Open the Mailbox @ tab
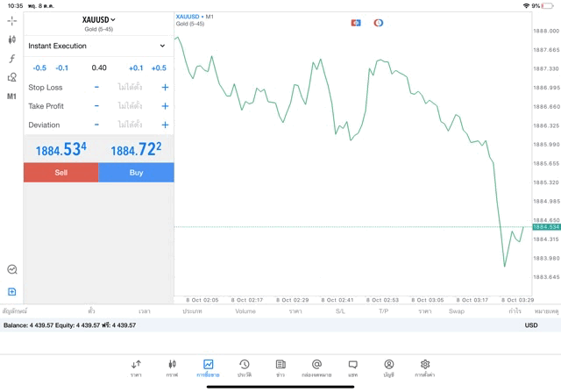Screen dimensions: 561x392 coord(316,367)
